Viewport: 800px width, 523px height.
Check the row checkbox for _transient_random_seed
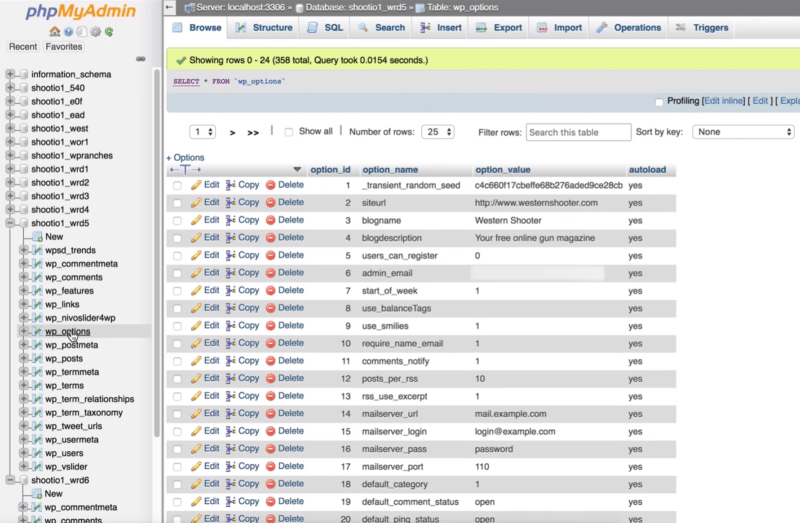(177, 185)
